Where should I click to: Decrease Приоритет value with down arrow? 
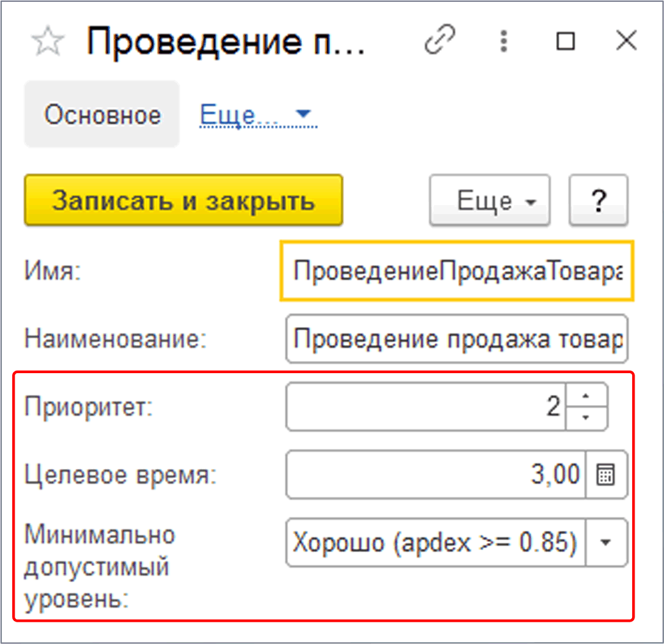[586, 417]
